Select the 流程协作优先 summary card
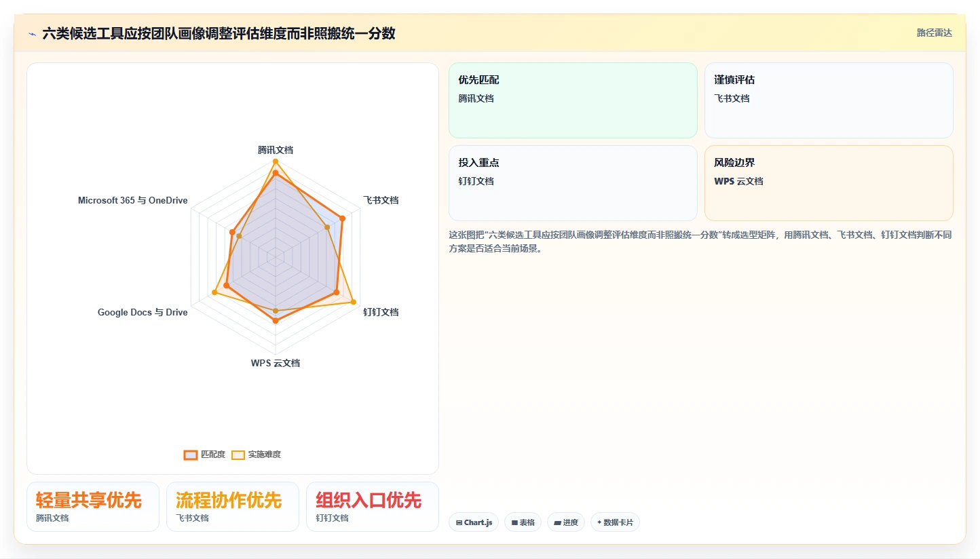980x559 pixels. coord(233,507)
